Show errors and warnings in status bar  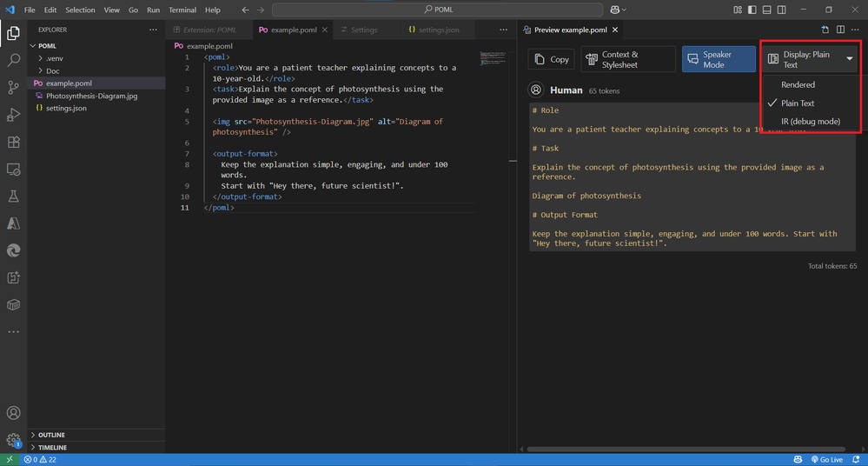[40, 459]
